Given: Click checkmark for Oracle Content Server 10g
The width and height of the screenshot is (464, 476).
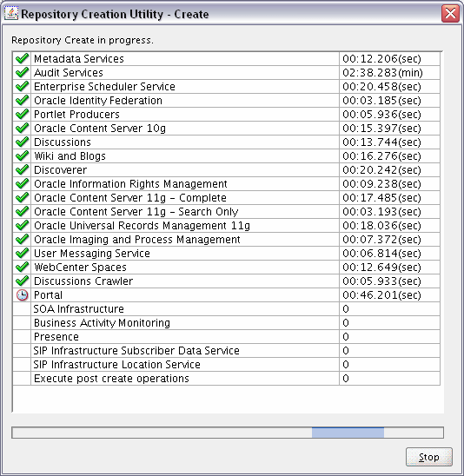Looking at the screenshot, I should (23, 128).
